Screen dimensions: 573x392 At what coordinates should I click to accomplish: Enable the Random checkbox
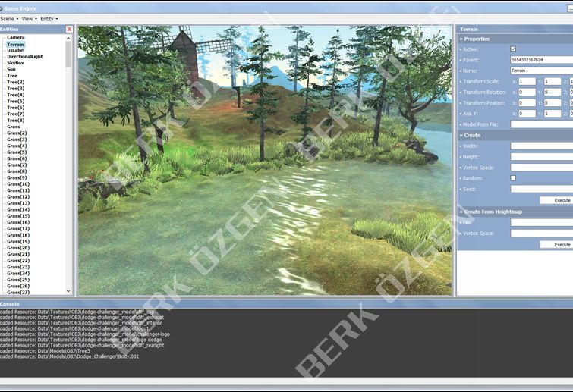click(513, 178)
